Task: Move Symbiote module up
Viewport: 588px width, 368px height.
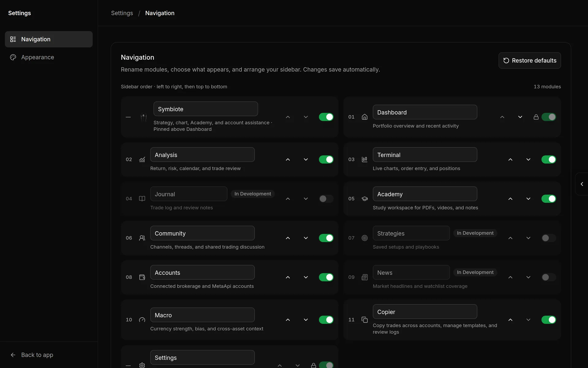Action: [288, 117]
